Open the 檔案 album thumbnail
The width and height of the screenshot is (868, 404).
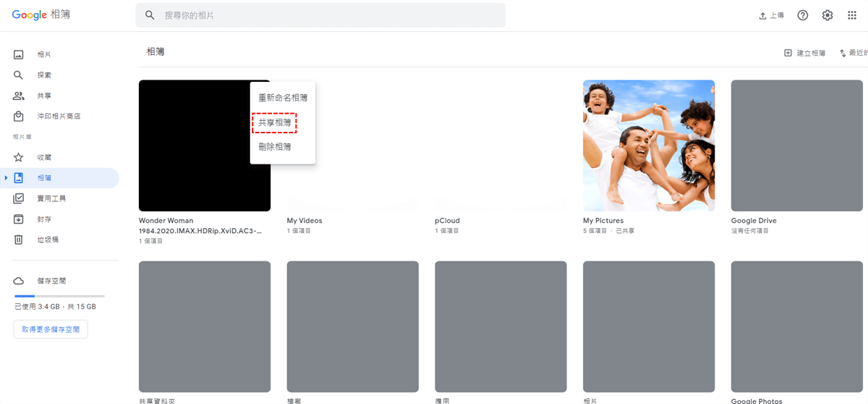[x=353, y=327]
